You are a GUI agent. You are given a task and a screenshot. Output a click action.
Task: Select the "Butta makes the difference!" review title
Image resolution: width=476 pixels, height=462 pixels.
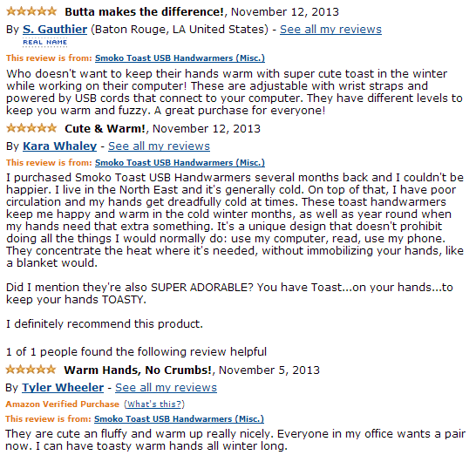click(144, 12)
